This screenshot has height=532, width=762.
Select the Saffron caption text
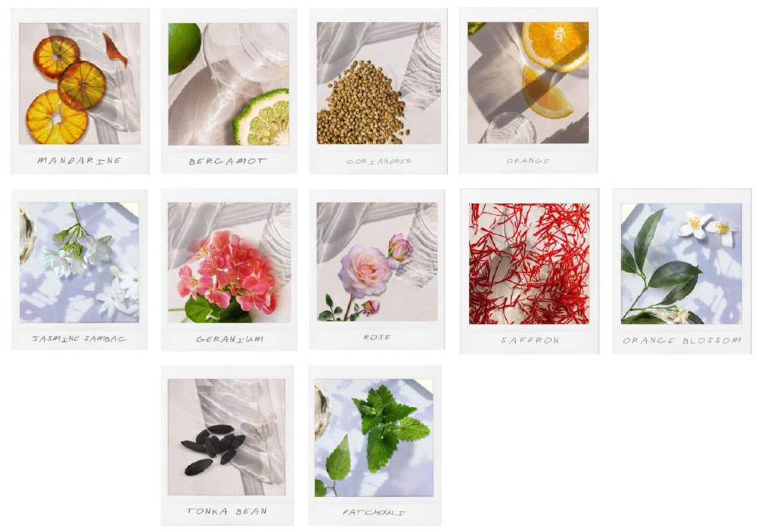529,340
